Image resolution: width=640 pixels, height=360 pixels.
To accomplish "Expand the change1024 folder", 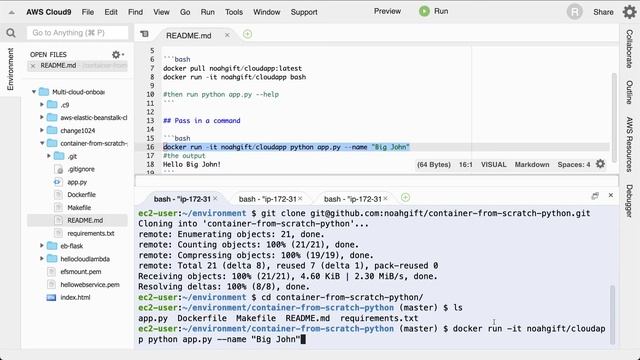I will click(x=42, y=131).
